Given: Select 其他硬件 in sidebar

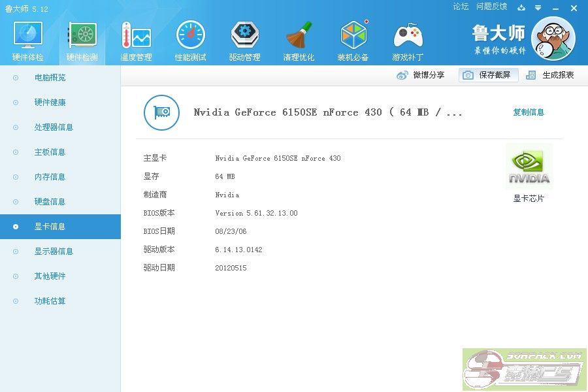Looking at the screenshot, I should [x=60, y=276].
